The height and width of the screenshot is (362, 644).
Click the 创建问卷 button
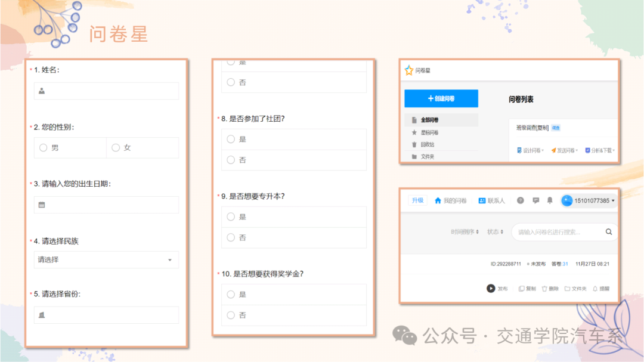[x=441, y=98]
